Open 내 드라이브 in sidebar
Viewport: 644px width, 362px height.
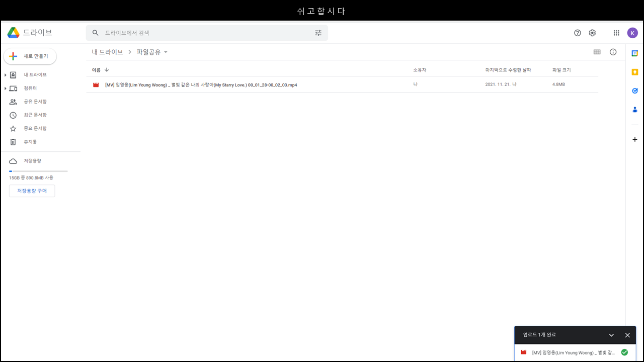click(35, 75)
